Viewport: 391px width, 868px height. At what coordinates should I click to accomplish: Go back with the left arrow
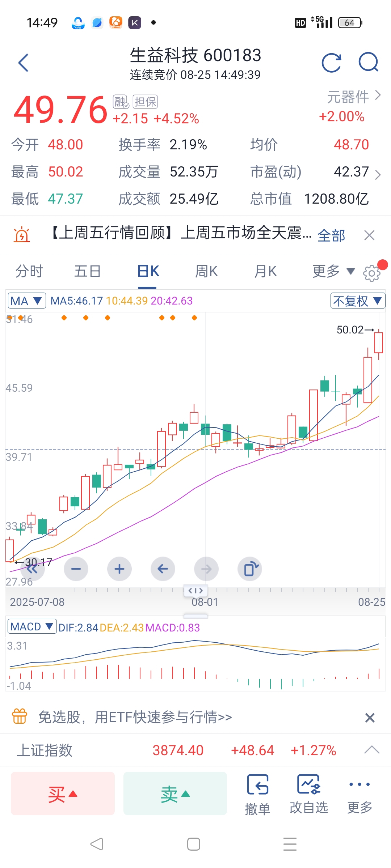[x=24, y=63]
